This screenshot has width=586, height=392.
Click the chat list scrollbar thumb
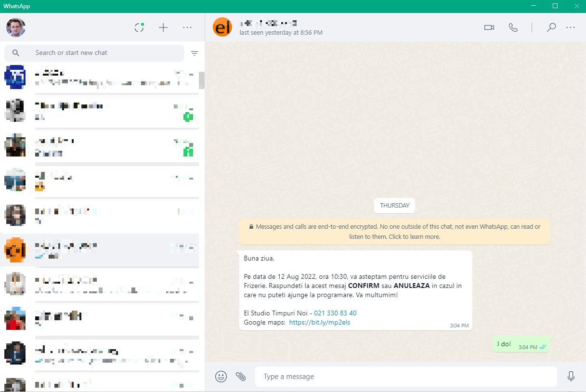tap(202, 80)
